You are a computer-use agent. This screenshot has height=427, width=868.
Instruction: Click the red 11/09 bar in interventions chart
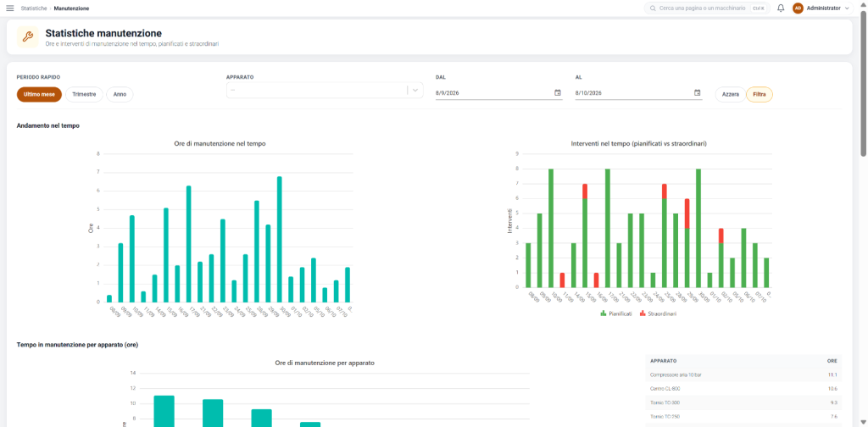coord(563,280)
